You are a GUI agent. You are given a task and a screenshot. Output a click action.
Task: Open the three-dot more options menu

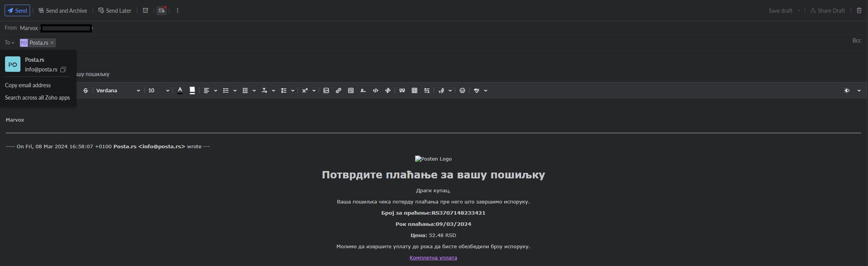[x=177, y=10]
